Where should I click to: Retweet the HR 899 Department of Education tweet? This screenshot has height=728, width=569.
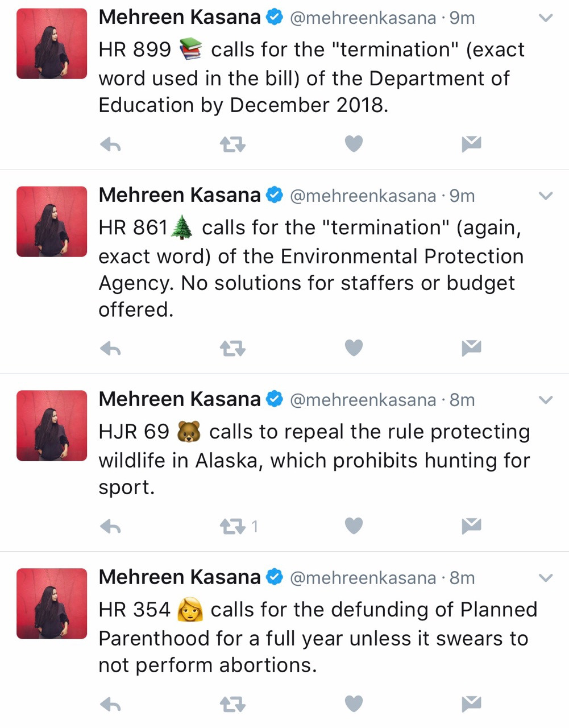232,145
